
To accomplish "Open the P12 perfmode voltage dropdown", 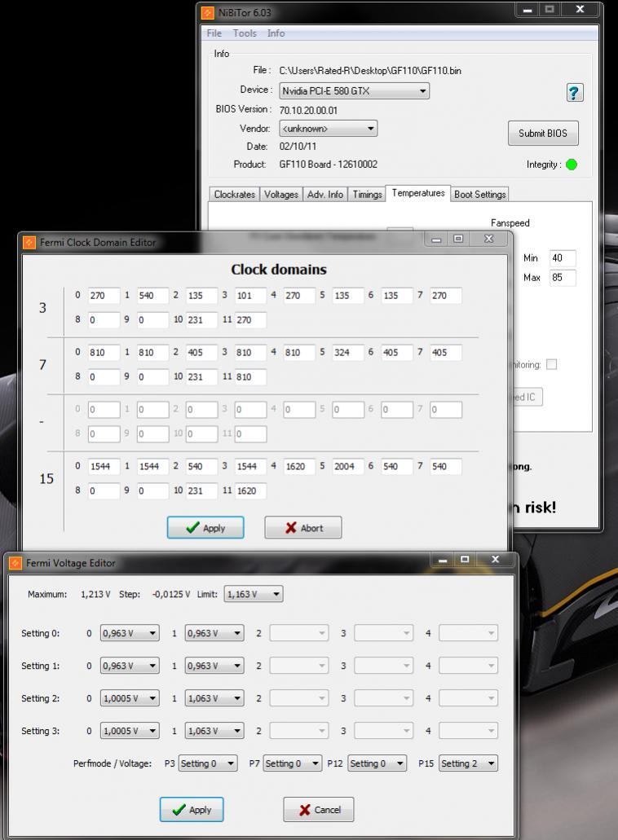I will click(377, 763).
